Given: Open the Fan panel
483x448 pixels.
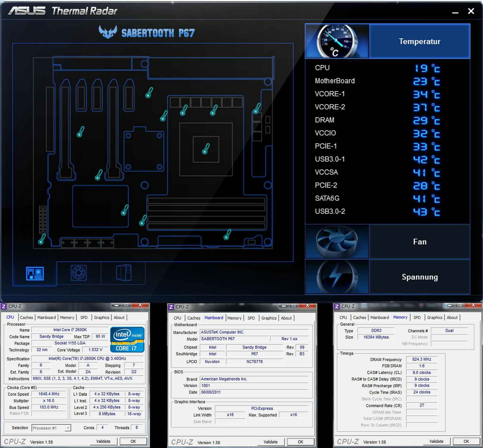Looking at the screenshot, I should pos(420,242).
